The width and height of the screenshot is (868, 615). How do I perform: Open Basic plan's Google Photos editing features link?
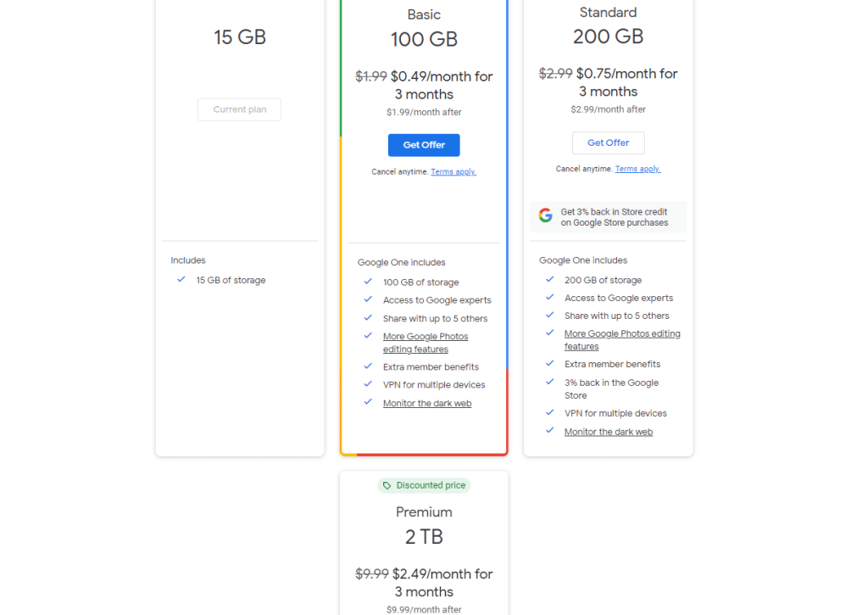point(425,343)
